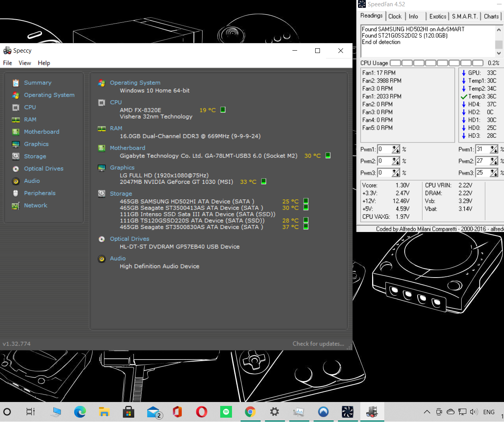The height and width of the screenshot is (422, 504).
Task: Adjust right Pwm2 spinner showing 27
Action: (x=494, y=161)
